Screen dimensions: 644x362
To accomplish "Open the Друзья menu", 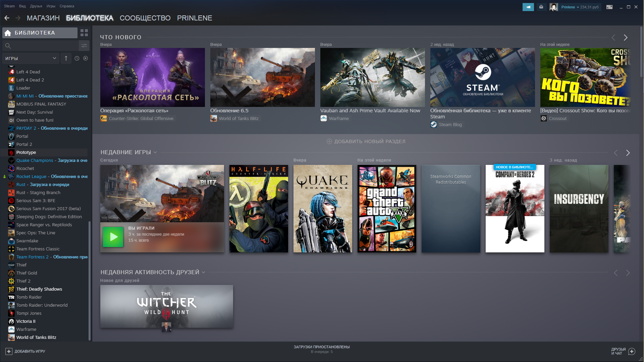I will click(x=36, y=6).
